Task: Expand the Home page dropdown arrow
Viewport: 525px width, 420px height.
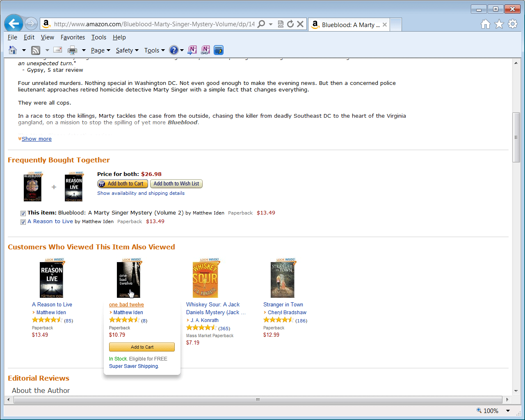Action: point(24,50)
